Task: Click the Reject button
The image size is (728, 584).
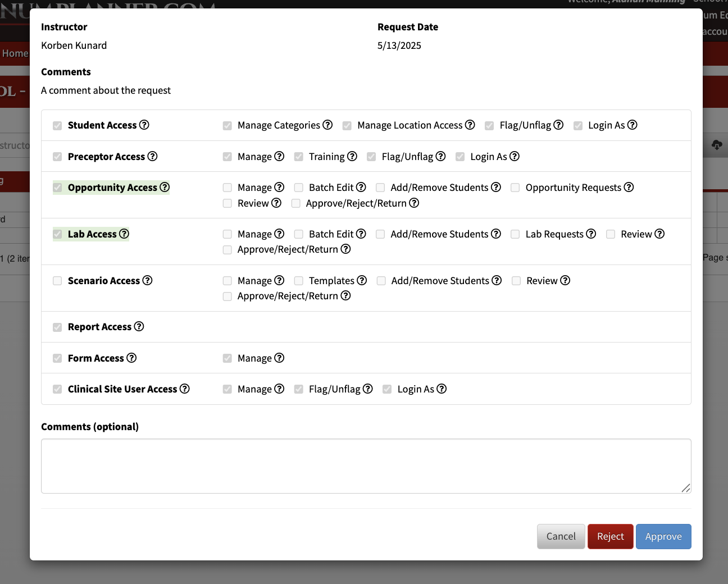Action: (x=611, y=536)
